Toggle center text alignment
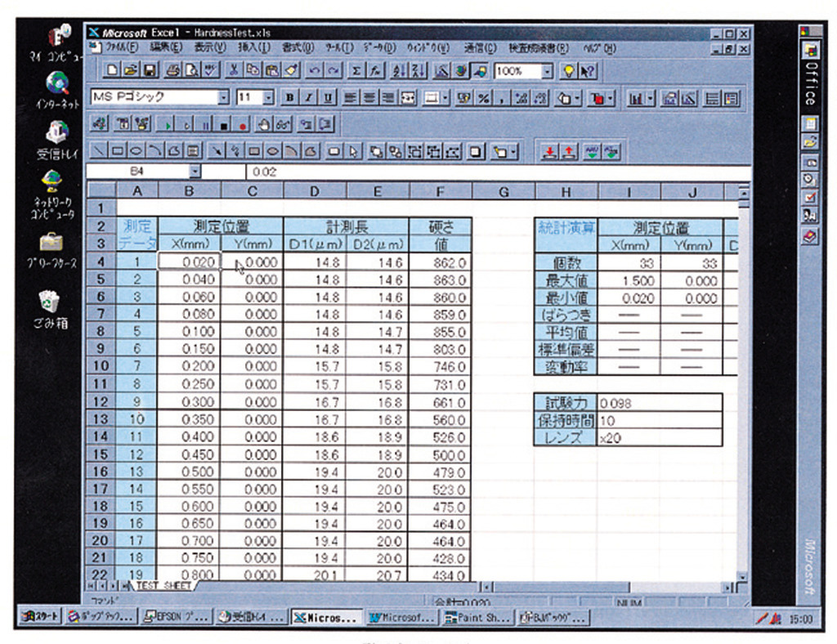Image resolution: width=837 pixels, height=644 pixels. point(369,97)
